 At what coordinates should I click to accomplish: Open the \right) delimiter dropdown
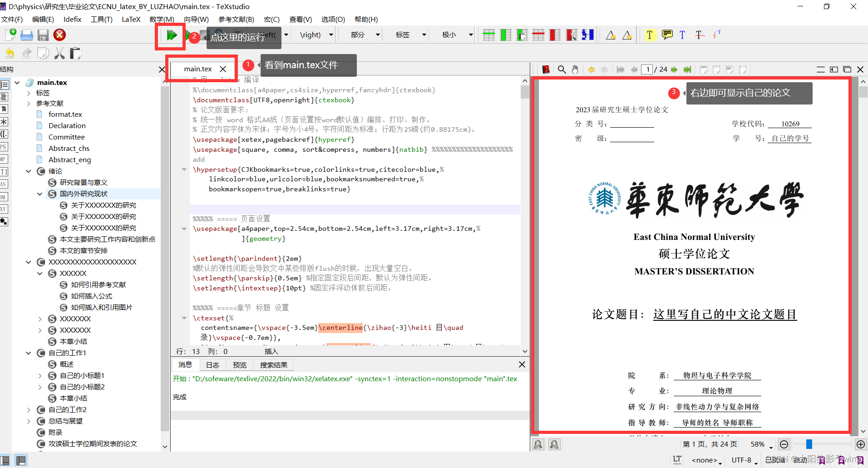[x=331, y=35]
